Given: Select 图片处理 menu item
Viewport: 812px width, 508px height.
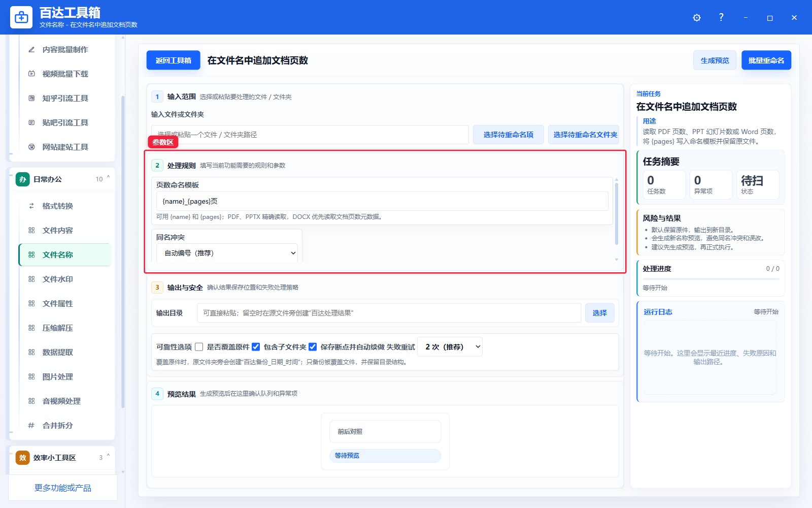Looking at the screenshot, I should (65, 377).
